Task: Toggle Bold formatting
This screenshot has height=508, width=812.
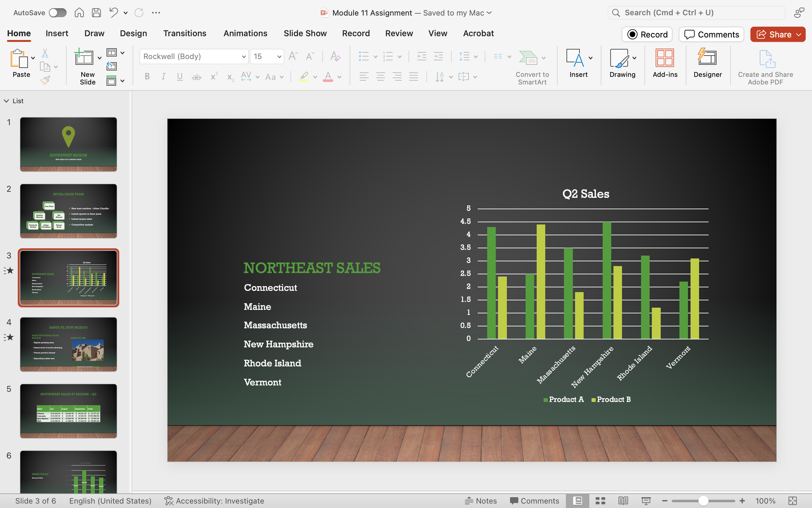Action: pyautogui.click(x=147, y=77)
